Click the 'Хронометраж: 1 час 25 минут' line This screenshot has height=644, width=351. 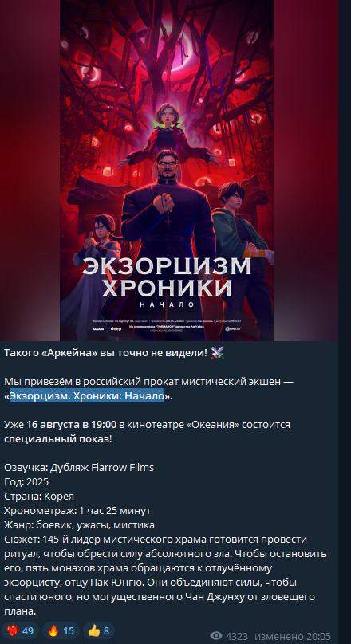tap(77, 511)
